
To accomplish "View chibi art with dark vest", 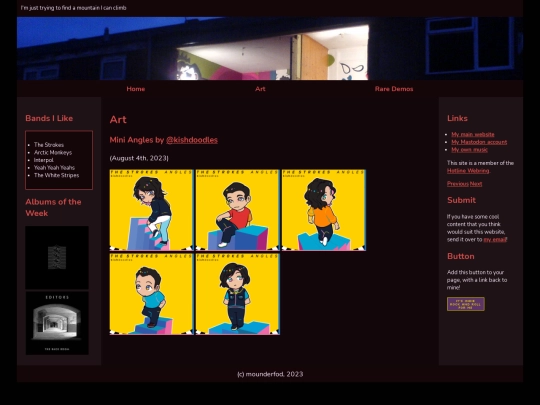I will (x=237, y=294).
